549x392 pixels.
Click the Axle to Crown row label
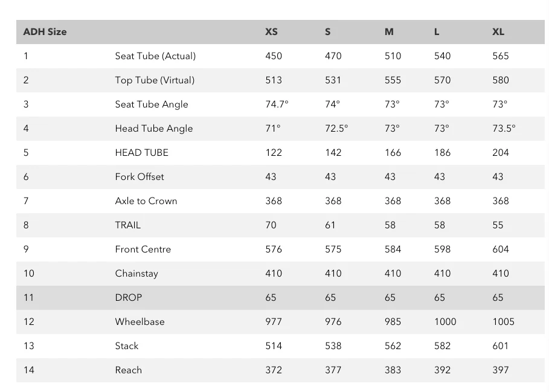coord(146,201)
